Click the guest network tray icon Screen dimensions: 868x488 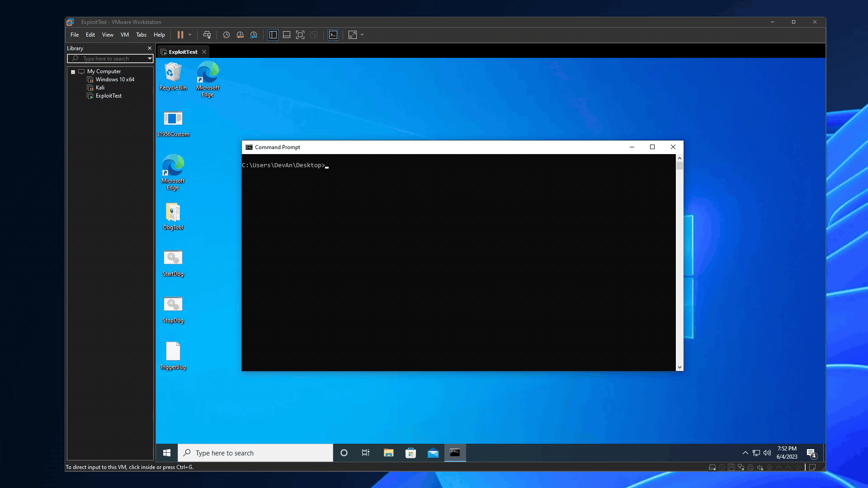tap(756, 453)
